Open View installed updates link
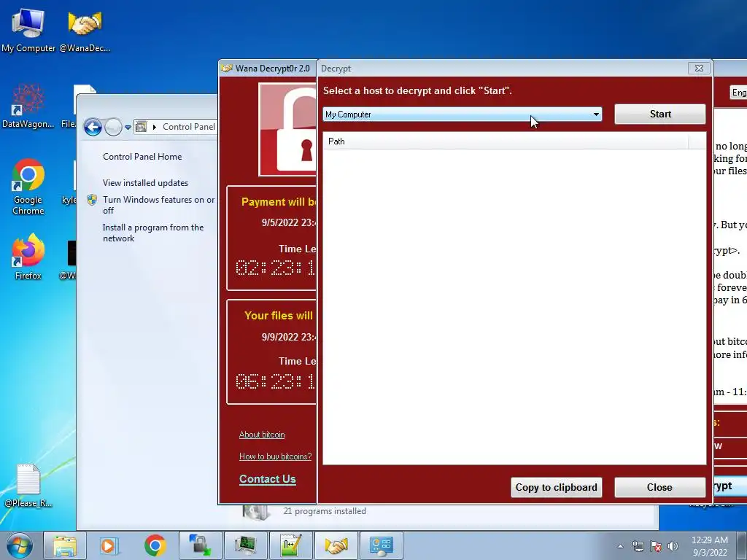This screenshot has width=747, height=560. click(x=145, y=183)
